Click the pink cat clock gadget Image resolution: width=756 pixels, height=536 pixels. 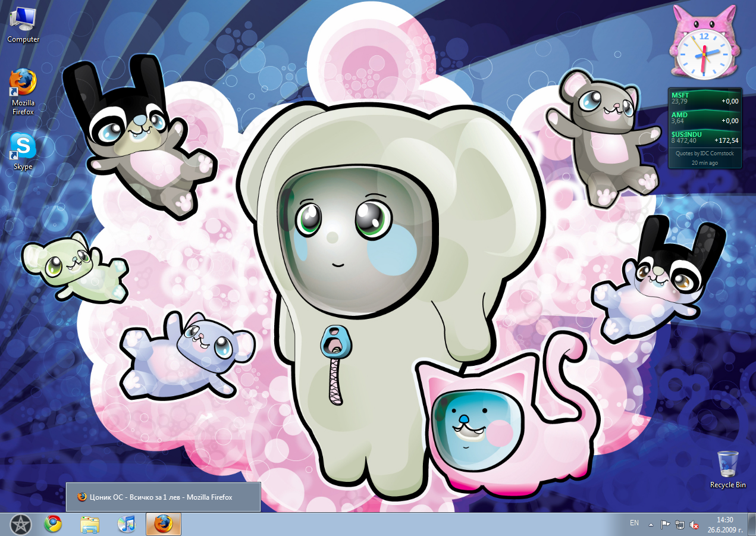pos(704,42)
